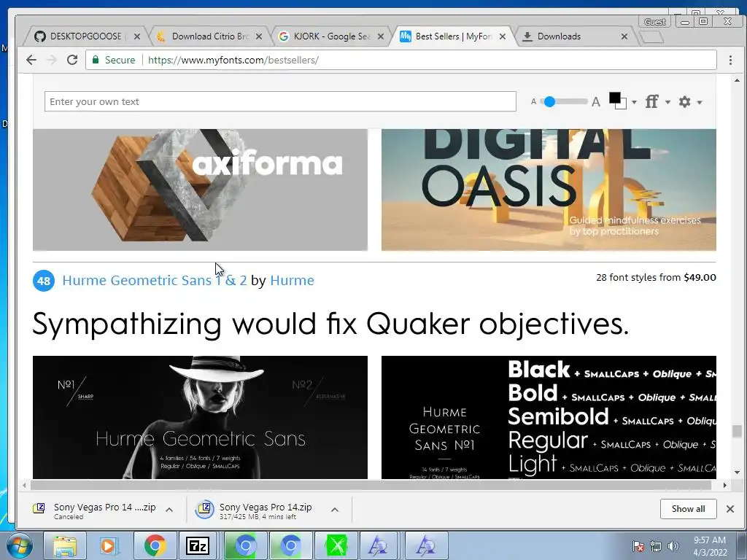Open Google Chrome from the taskbar
Image resolution: width=747 pixels, height=560 pixels.
[155, 546]
